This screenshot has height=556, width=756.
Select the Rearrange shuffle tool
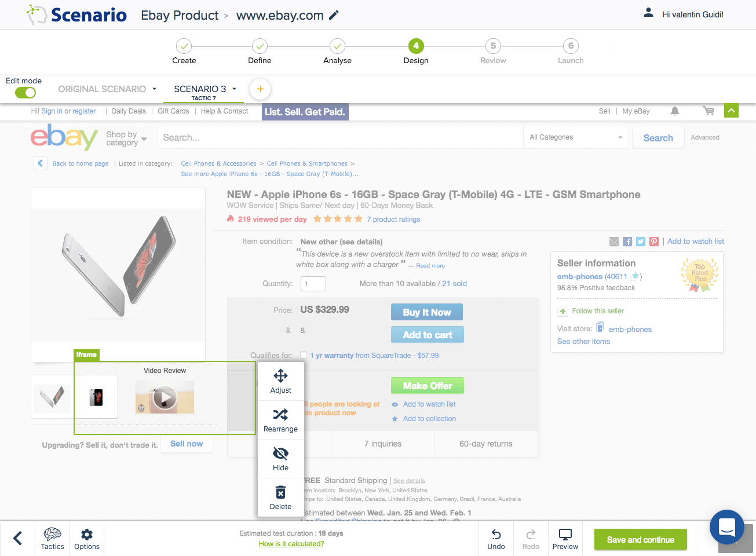point(280,420)
